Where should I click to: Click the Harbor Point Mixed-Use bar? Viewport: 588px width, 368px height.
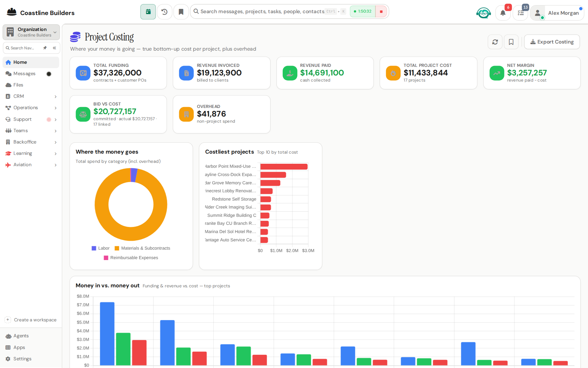(284, 167)
